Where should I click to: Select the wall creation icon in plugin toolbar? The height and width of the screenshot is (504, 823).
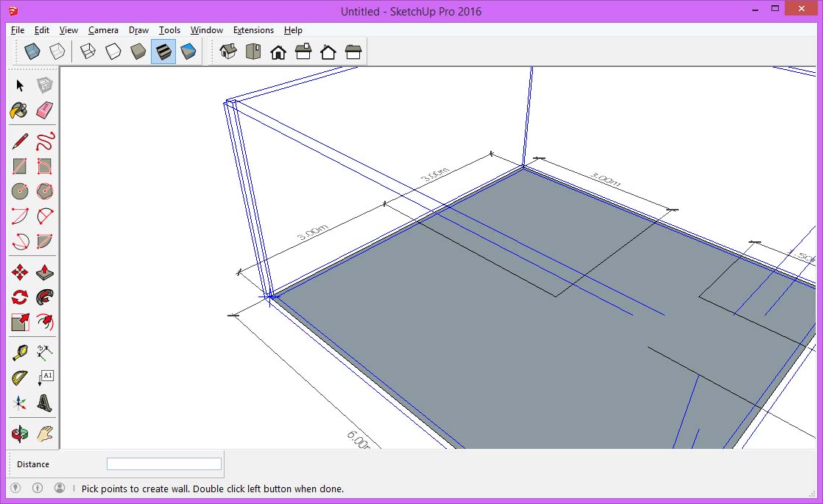click(x=252, y=51)
